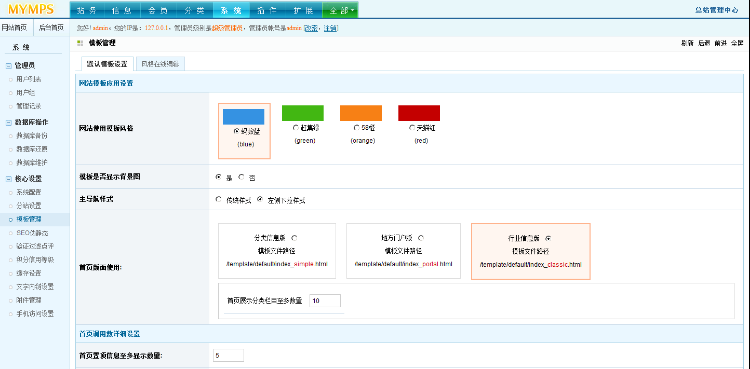This screenshot has width=750, height=369.
Task: Switch to the 风格在线调整 tab
Action: pos(160,64)
